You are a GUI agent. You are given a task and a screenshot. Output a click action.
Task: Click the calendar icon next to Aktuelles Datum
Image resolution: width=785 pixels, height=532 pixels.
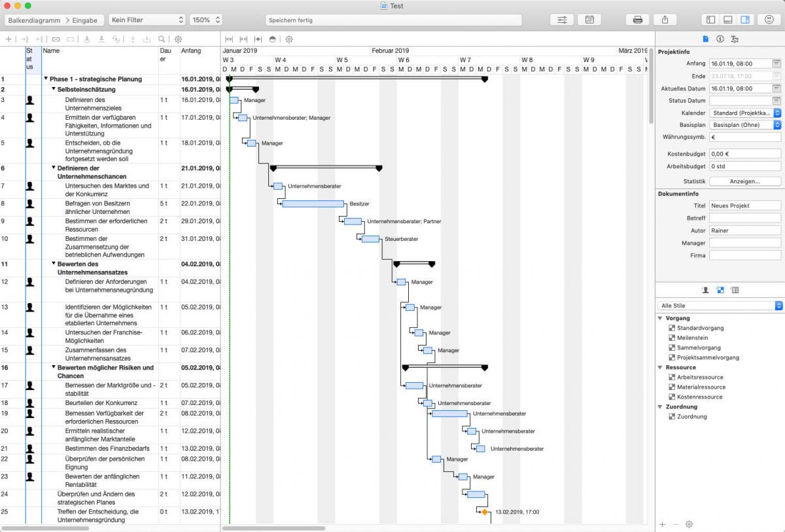(x=776, y=88)
